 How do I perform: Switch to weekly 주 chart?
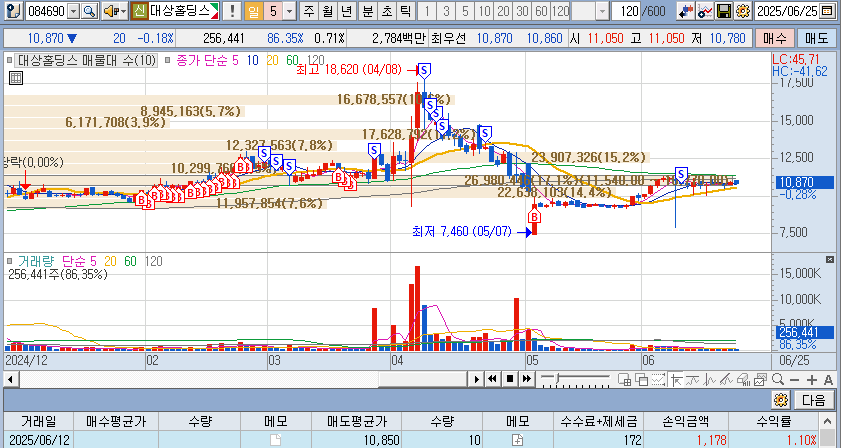coord(308,10)
